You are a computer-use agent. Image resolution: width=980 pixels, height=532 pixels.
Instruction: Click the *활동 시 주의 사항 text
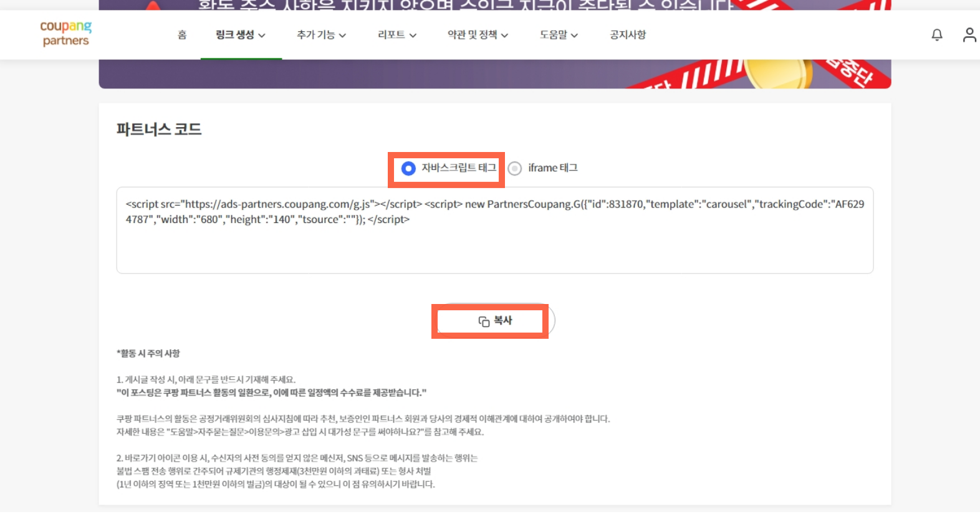coord(148,353)
